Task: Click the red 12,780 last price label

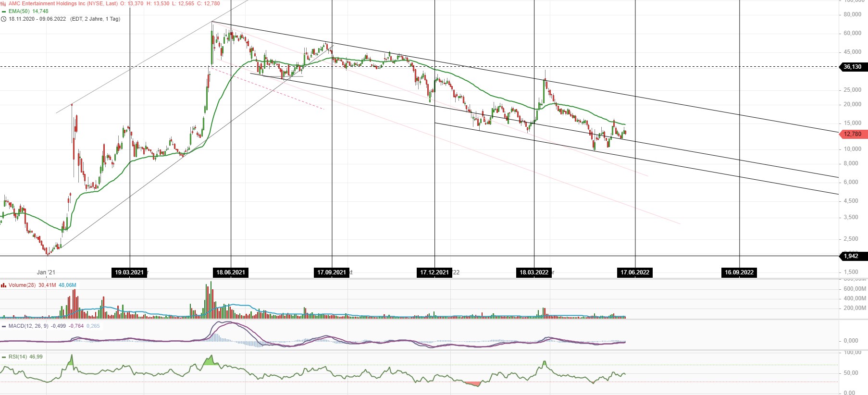Action: click(853, 134)
